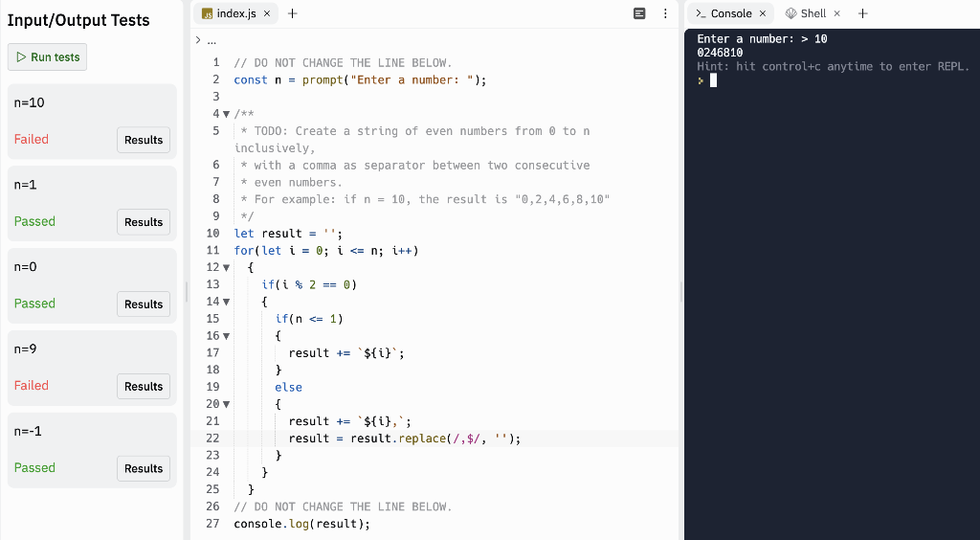Click the shell icon on the Shell tab
980x540 pixels.
[791, 13]
